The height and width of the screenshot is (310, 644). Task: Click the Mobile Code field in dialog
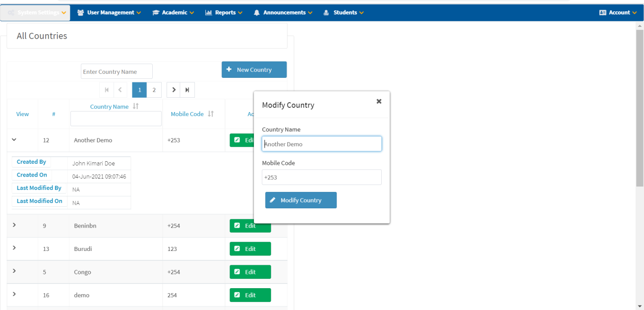point(321,177)
